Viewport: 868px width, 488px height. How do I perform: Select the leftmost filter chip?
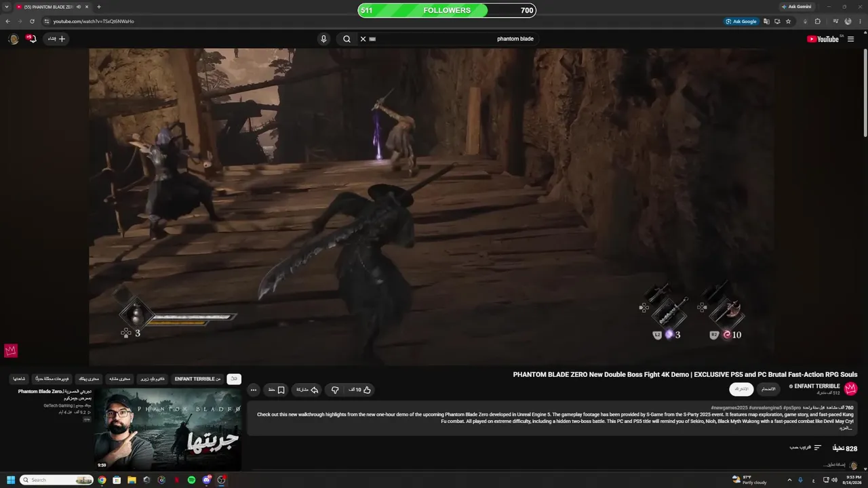tap(19, 379)
